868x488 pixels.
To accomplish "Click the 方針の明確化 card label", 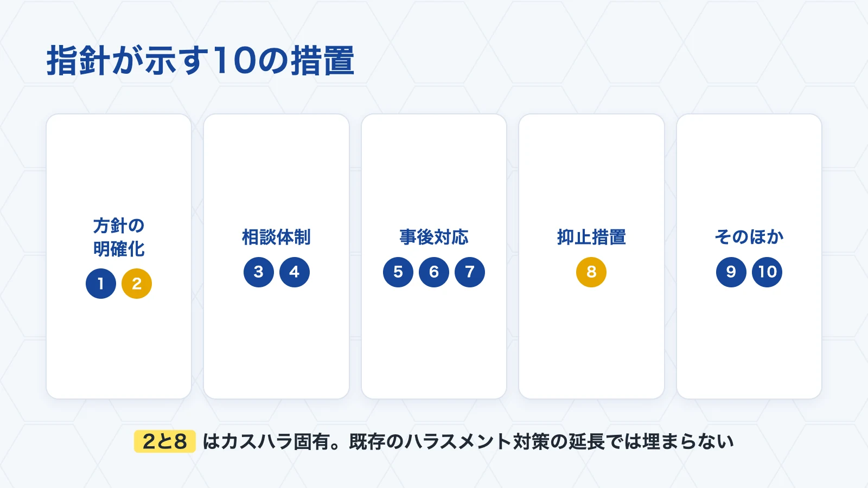I will [119, 237].
